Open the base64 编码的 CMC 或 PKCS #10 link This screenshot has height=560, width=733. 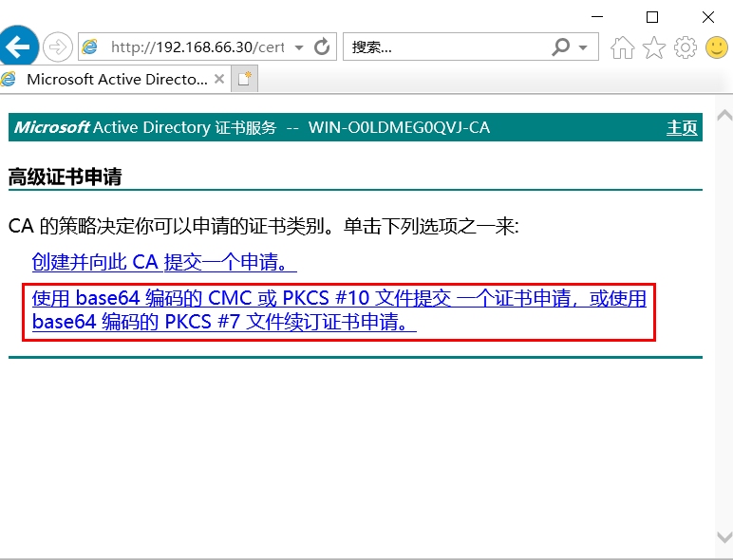[339, 310]
